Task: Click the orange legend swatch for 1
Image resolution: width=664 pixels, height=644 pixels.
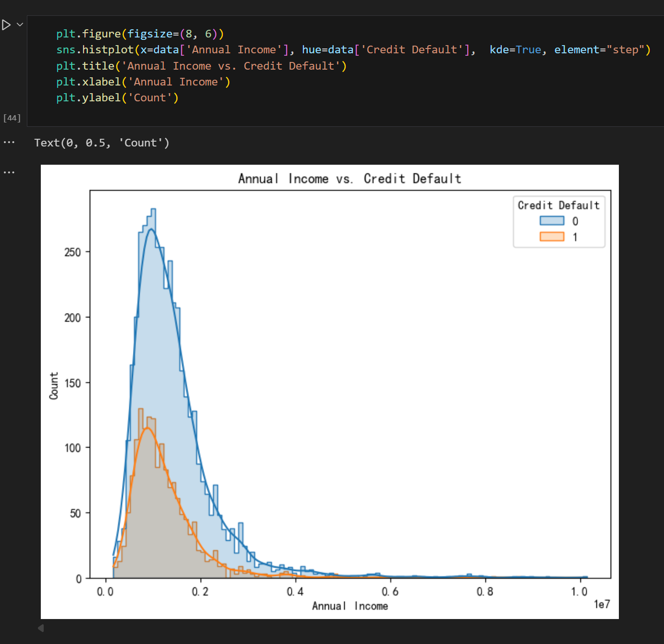Action: (552, 237)
